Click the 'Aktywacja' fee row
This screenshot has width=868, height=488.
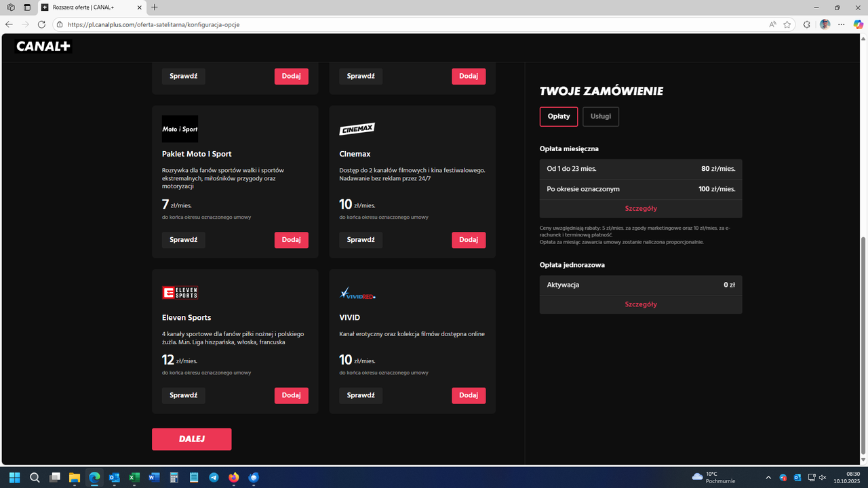[x=641, y=285]
